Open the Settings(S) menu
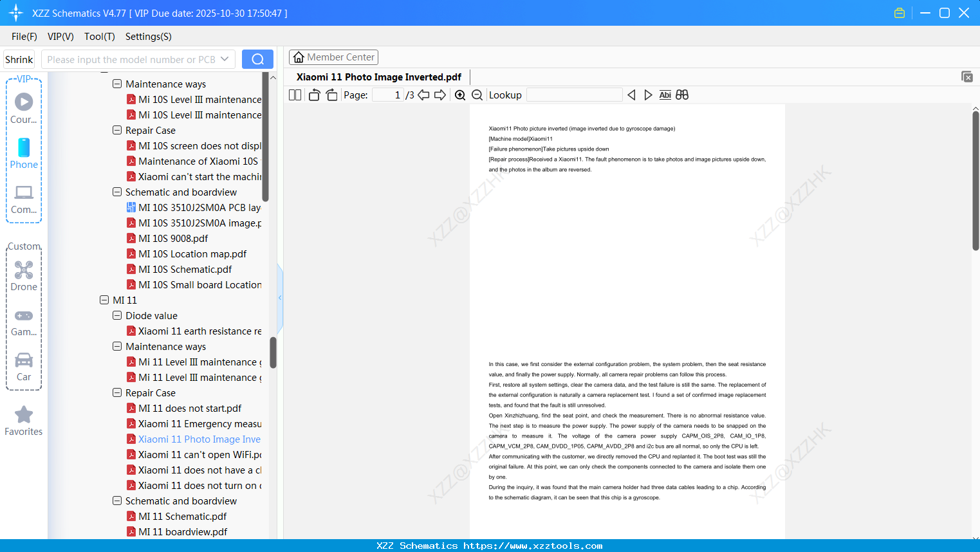The image size is (980, 552). 149,37
